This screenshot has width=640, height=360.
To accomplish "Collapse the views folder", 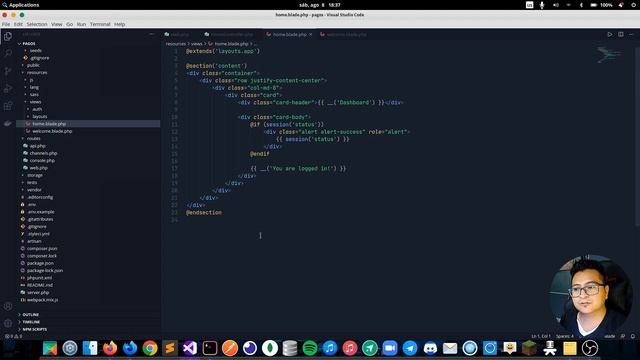I will (35, 102).
